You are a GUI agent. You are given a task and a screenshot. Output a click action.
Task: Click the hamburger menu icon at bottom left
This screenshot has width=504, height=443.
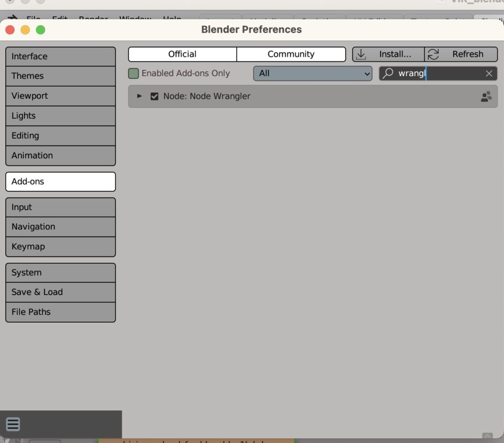click(x=13, y=424)
